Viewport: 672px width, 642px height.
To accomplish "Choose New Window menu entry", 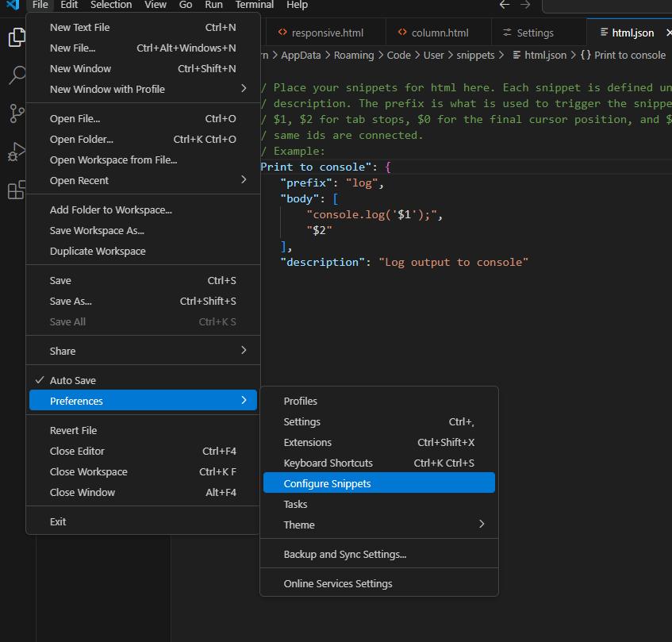I will click(143, 68).
